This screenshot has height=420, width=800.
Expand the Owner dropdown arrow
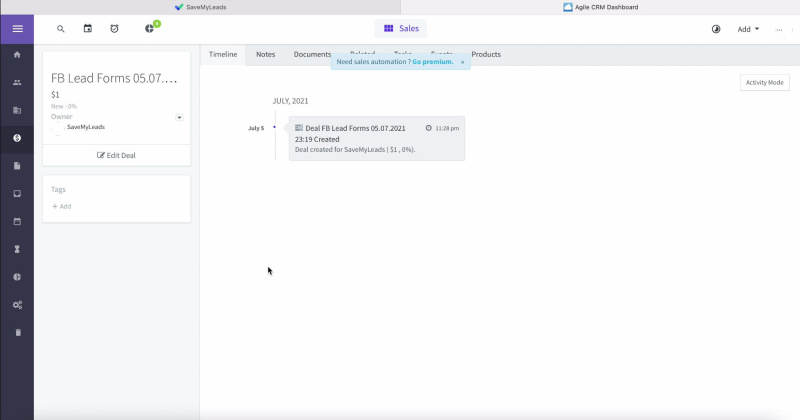point(179,117)
